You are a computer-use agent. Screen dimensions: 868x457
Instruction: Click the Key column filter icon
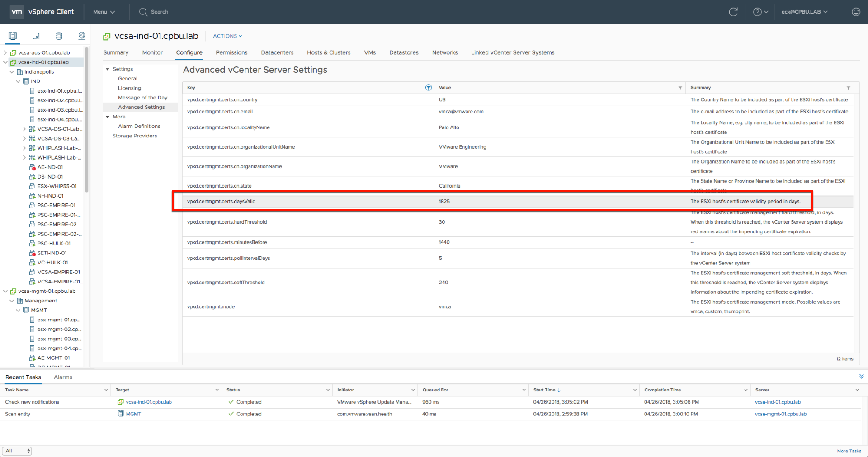(429, 88)
